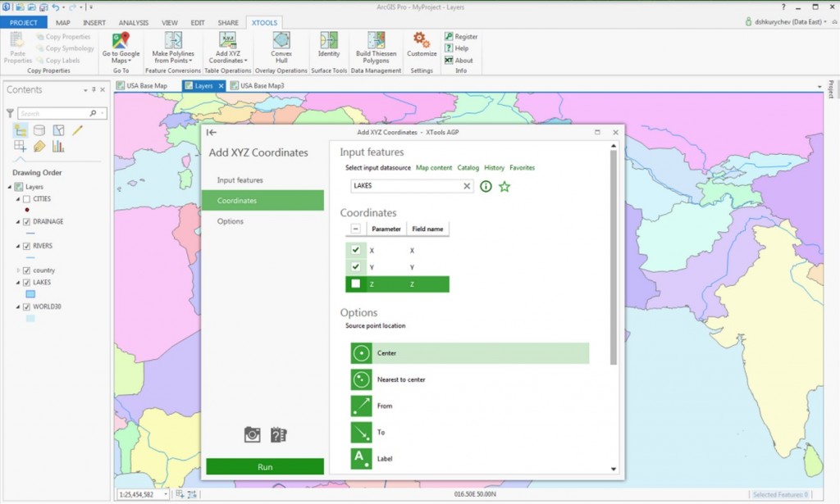
Task: Toggle all coordinate parameters header checkbox
Action: [355, 229]
